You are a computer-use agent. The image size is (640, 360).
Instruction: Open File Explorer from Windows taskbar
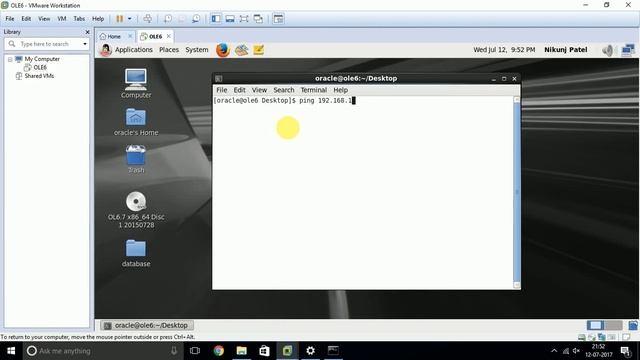click(242, 351)
